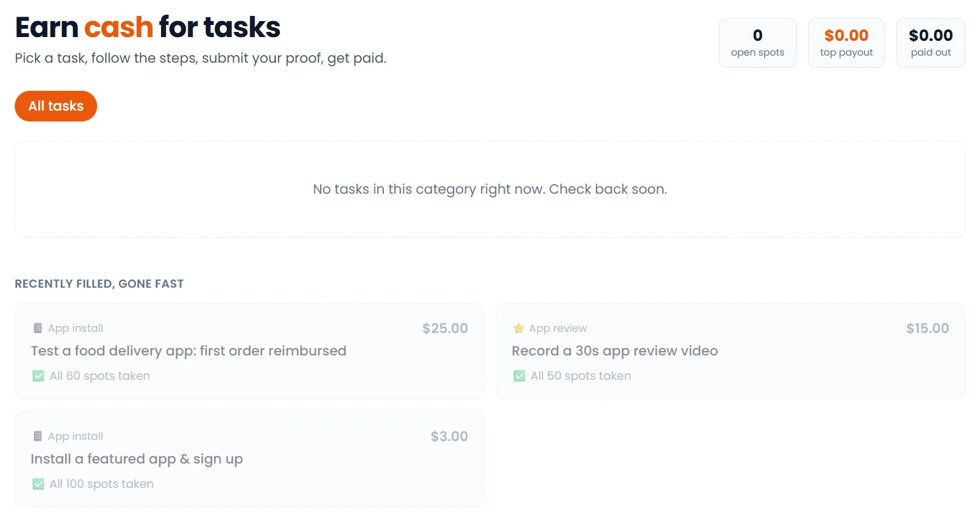
Task: Open Install a featured app & sign up task
Action: pos(249,460)
